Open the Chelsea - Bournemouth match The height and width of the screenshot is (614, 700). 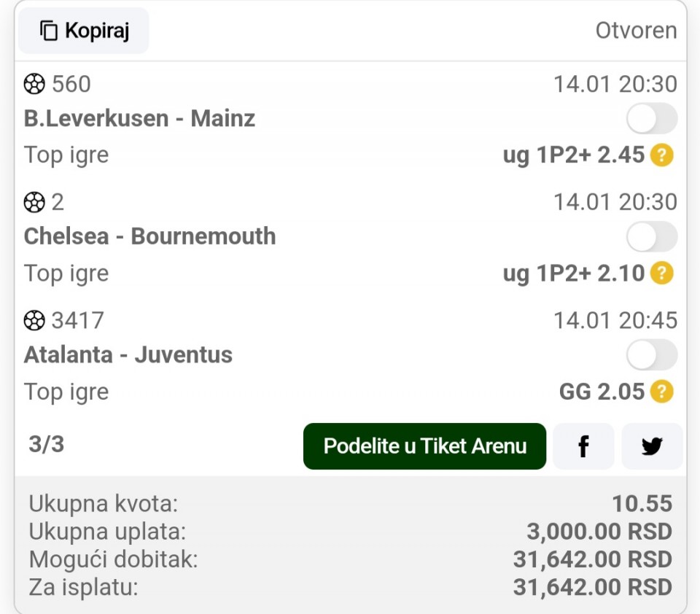[x=149, y=237]
